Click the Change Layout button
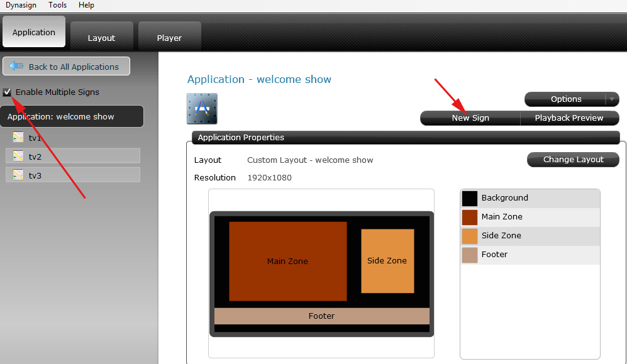The height and width of the screenshot is (364, 627). click(573, 160)
